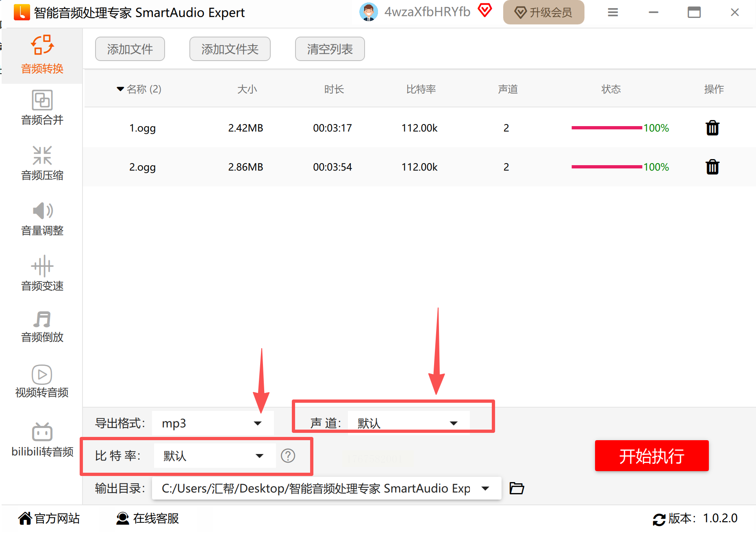The width and height of the screenshot is (756, 537).
Task: Maximize the SmartAudio Expert window
Action: 694,12
